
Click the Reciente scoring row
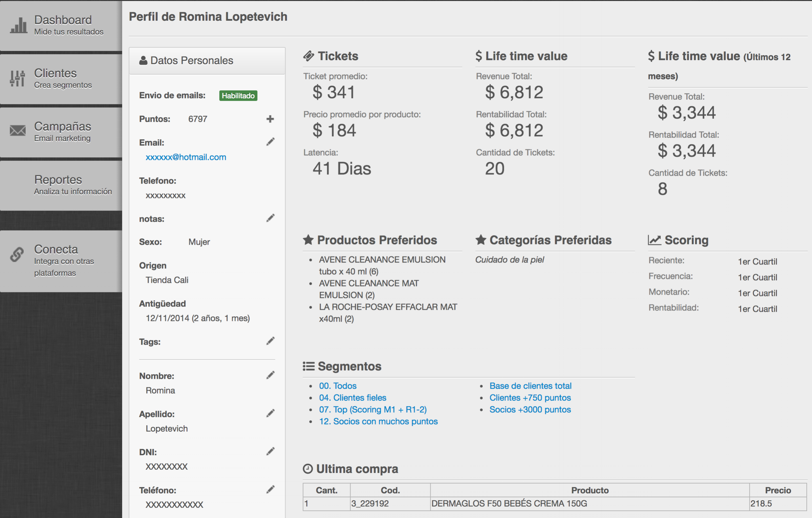pos(713,261)
